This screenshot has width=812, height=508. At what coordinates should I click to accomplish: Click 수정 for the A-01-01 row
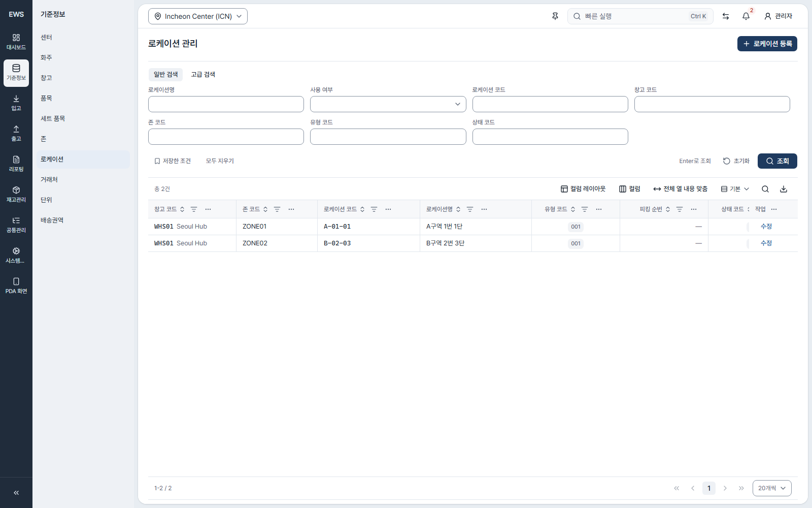tap(766, 227)
